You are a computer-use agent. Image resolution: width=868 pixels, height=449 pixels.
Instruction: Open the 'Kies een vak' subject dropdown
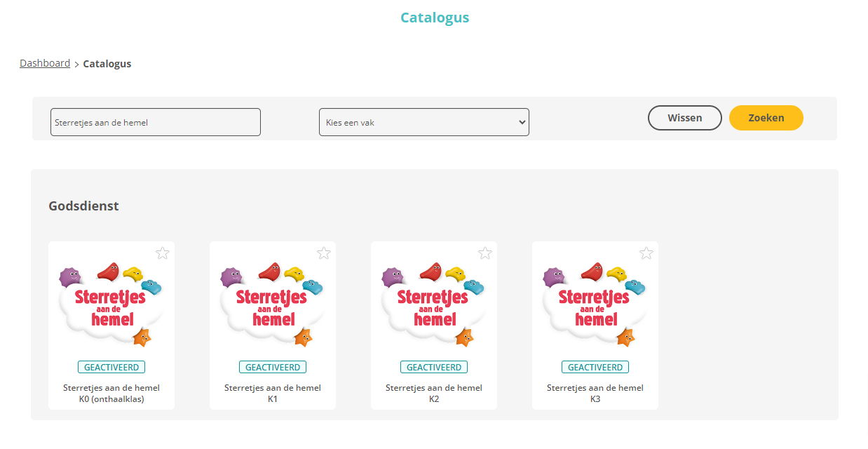click(423, 121)
